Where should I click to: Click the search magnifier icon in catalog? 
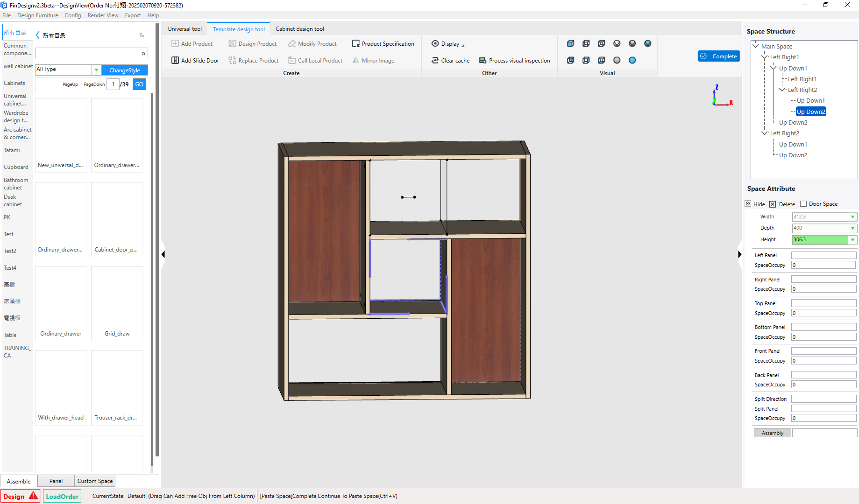tap(143, 54)
